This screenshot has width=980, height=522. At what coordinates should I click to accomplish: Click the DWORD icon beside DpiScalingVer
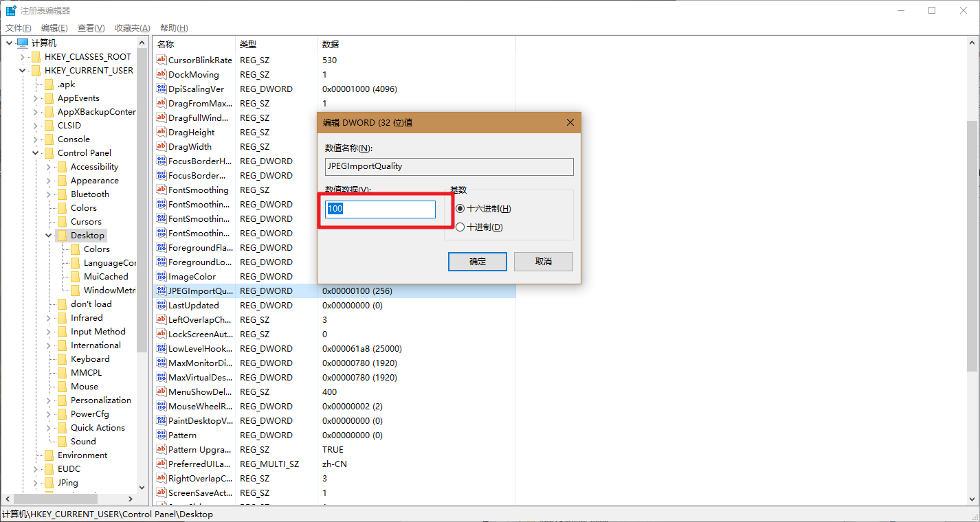click(x=162, y=89)
